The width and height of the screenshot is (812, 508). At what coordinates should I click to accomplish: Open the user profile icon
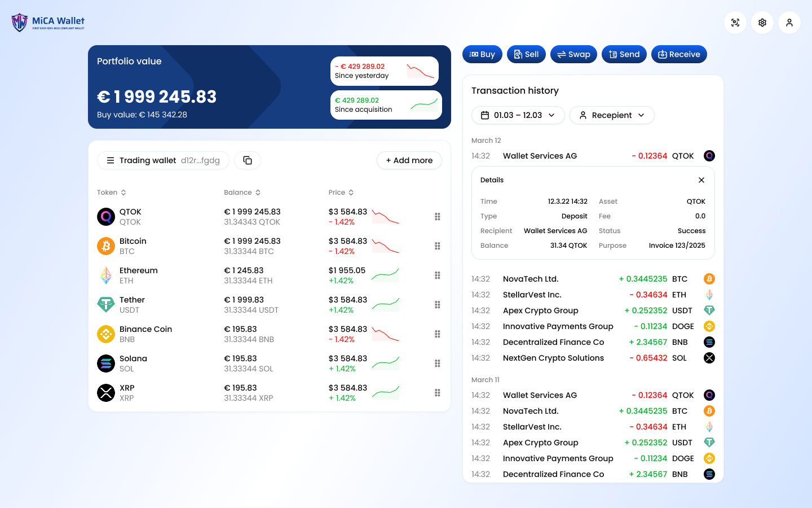tap(789, 23)
